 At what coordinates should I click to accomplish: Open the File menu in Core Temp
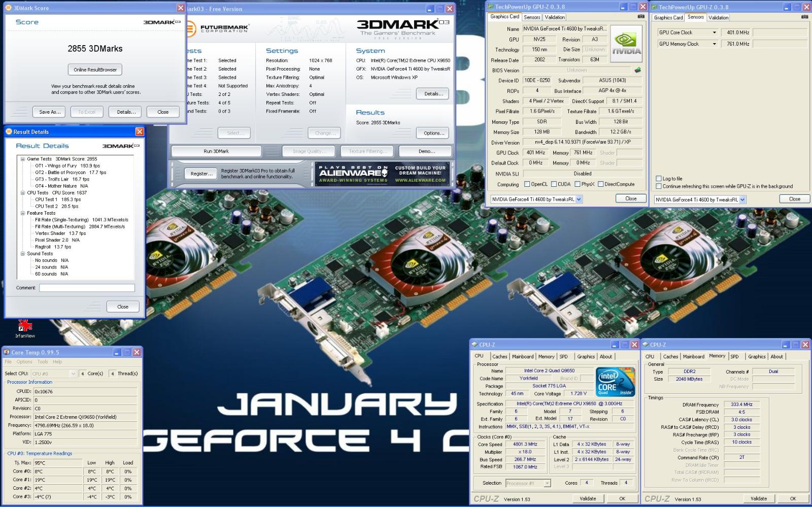[x=8, y=362]
